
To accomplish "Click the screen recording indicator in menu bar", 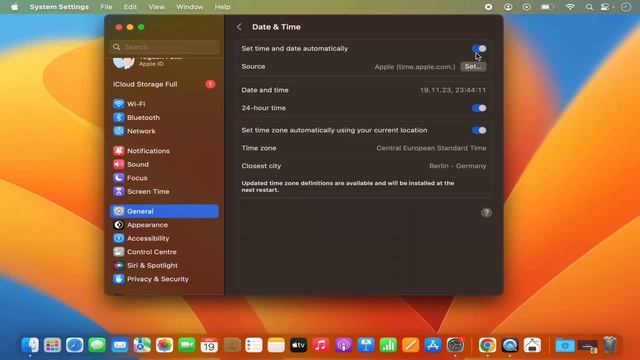I will [488, 7].
